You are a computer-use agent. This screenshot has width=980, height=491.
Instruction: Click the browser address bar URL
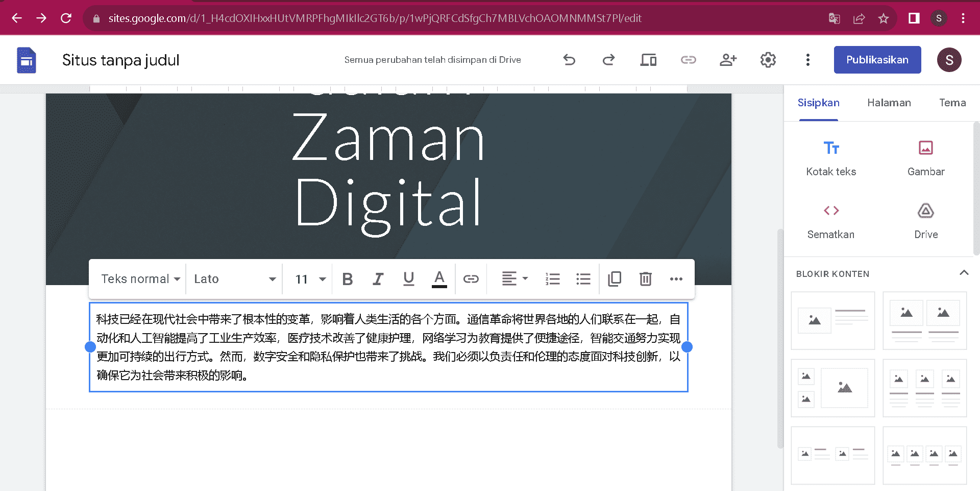375,18
